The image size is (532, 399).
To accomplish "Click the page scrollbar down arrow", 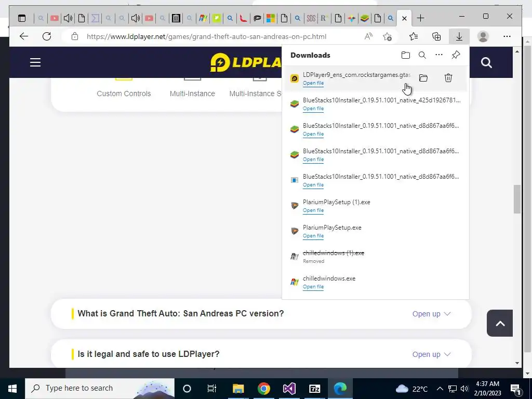I will pos(517,363).
